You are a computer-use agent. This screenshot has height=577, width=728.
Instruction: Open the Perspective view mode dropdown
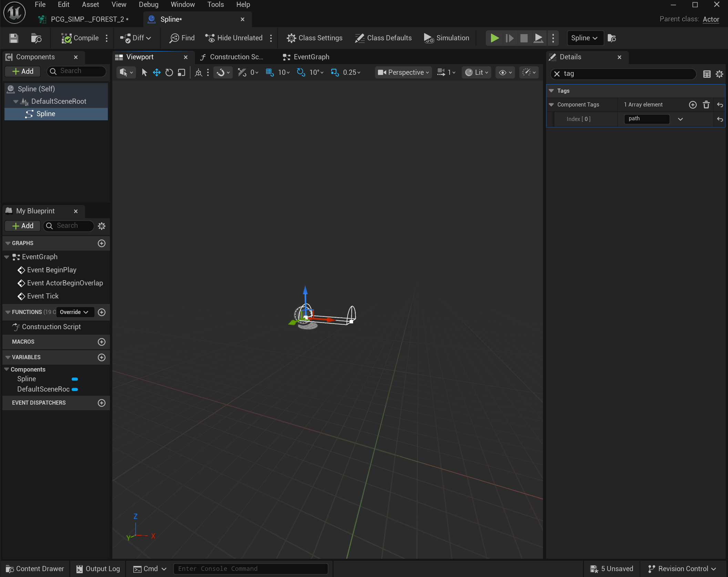403,72
